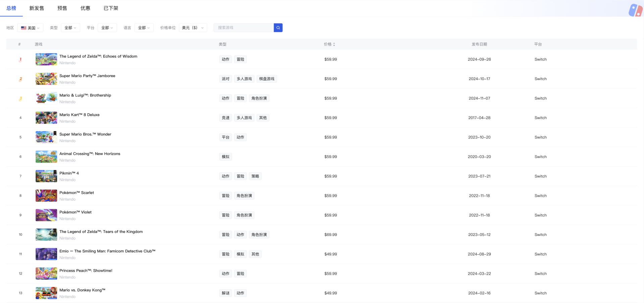
Task: Switch to the 优惠 tab
Action: 85,8
